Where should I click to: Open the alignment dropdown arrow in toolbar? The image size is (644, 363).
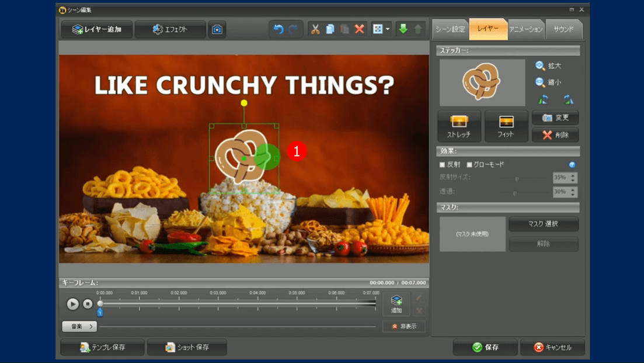387,29
